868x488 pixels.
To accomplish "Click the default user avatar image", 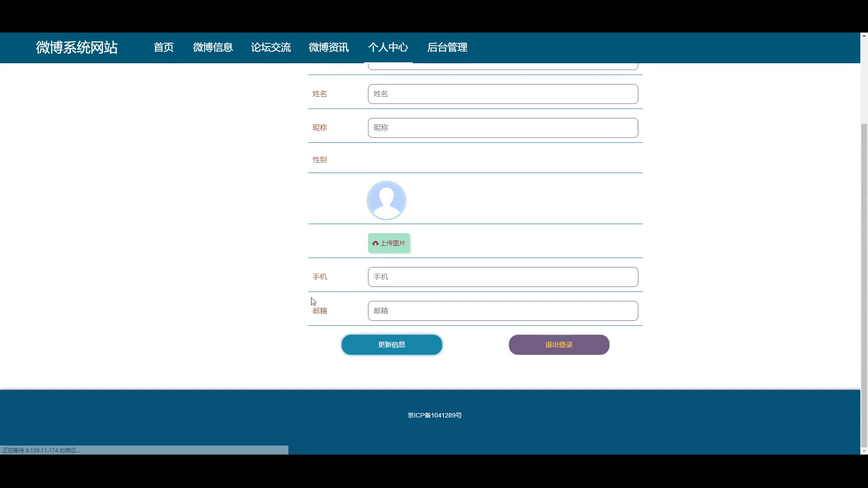I will click(386, 200).
